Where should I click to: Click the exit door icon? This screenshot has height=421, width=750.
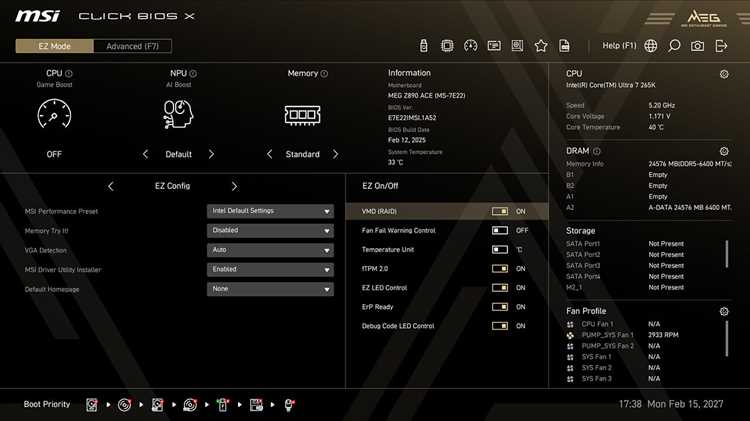pos(721,45)
